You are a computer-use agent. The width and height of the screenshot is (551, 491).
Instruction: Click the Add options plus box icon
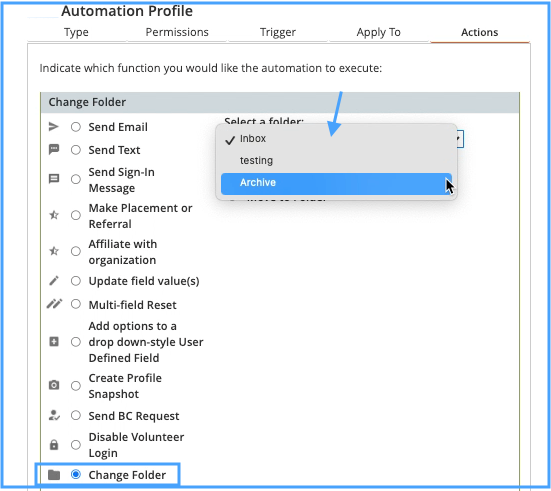click(54, 342)
